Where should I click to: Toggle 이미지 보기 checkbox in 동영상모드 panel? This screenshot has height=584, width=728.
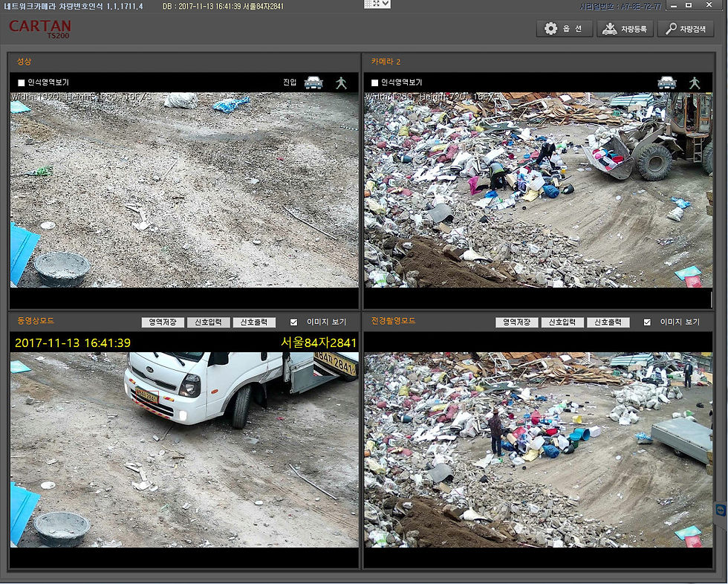point(293,322)
